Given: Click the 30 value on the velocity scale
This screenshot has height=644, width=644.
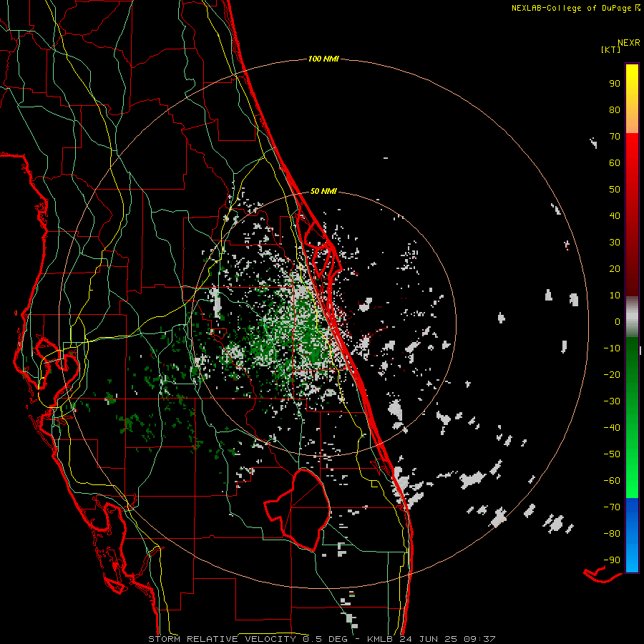Looking at the screenshot, I should [x=615, y=243].
